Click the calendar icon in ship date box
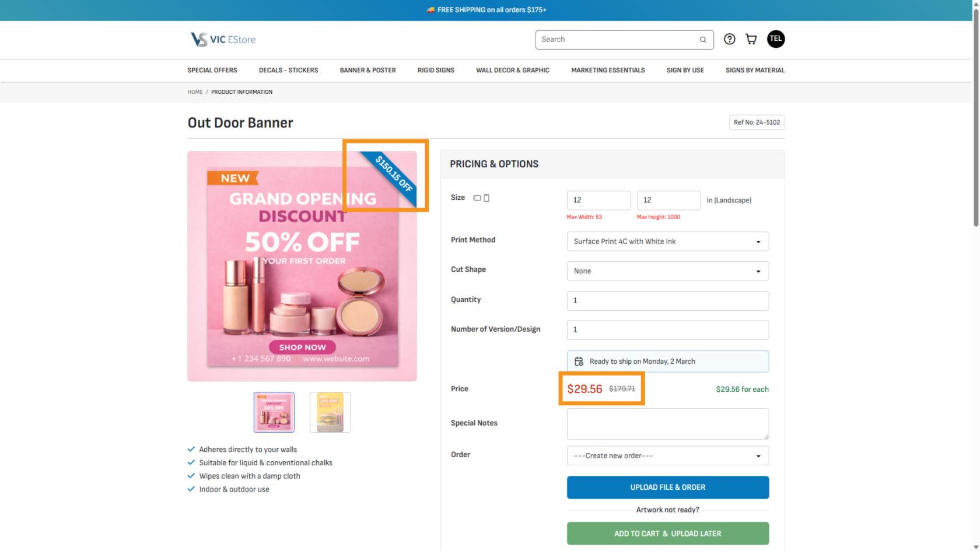Image resolution: width=980 pixels, height=551 pixels. (579, 362)
